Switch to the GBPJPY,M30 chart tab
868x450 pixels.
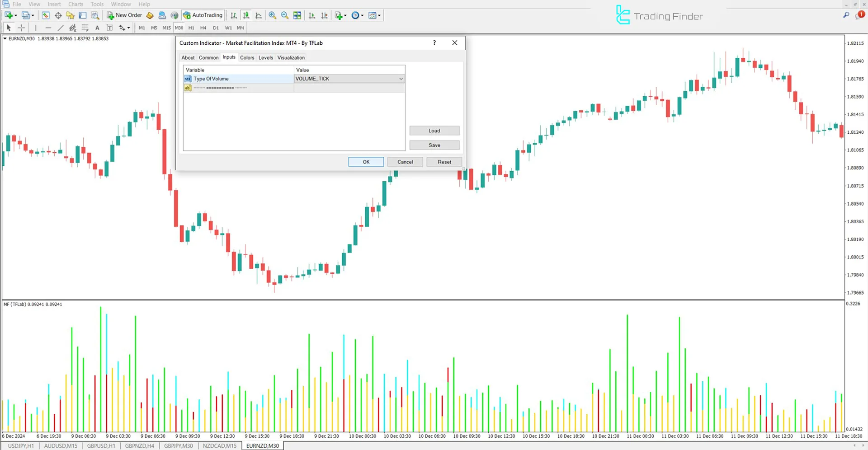(x=179, y=445)
